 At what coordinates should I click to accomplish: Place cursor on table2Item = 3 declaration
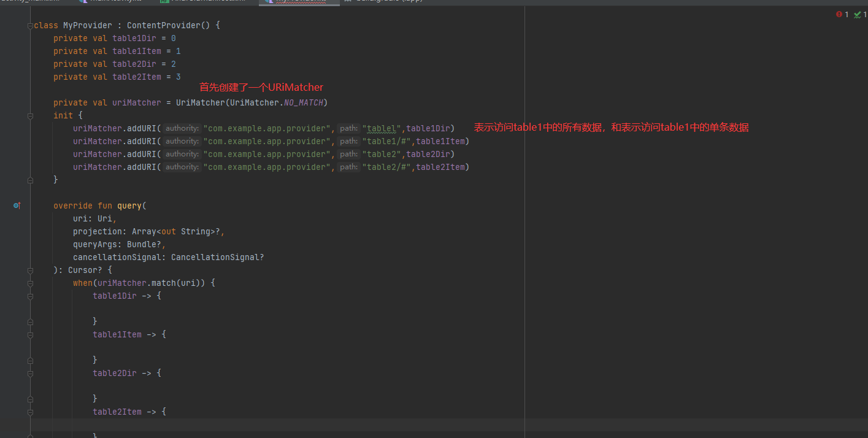[x=147, y=77]
